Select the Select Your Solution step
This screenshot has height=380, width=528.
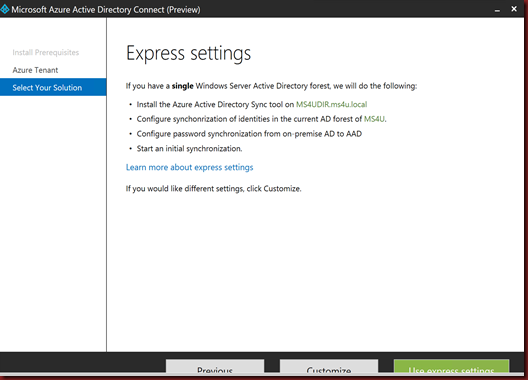click(53, 87)
